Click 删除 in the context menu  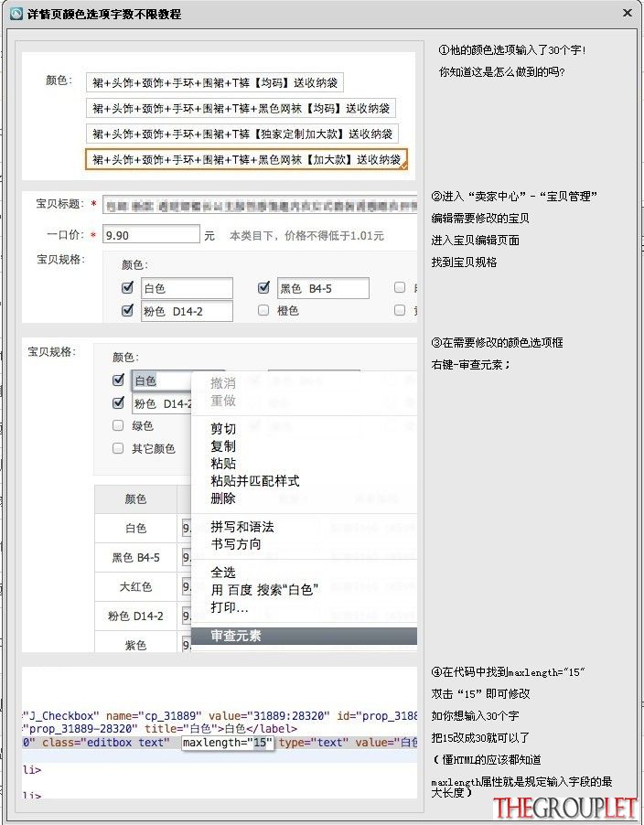tap(223, 498)
